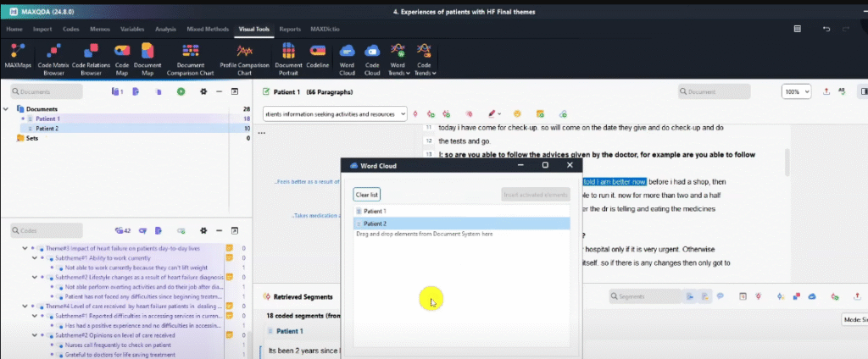Click the Patient 1 header in Retrieved Segments
868x359 pixels.
290,331
